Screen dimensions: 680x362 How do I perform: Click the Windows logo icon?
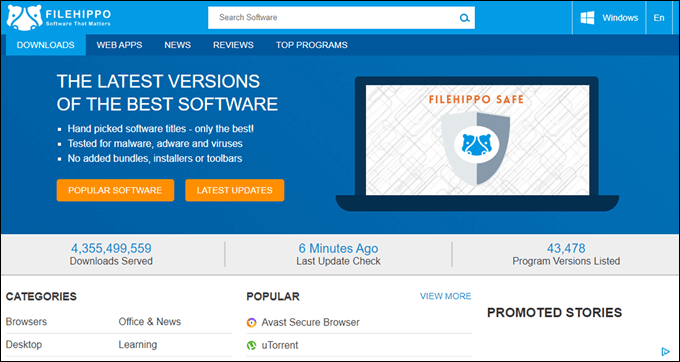point(587,18)
